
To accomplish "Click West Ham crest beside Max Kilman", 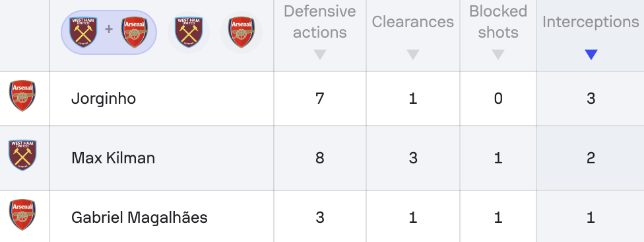I will (22, 155).
